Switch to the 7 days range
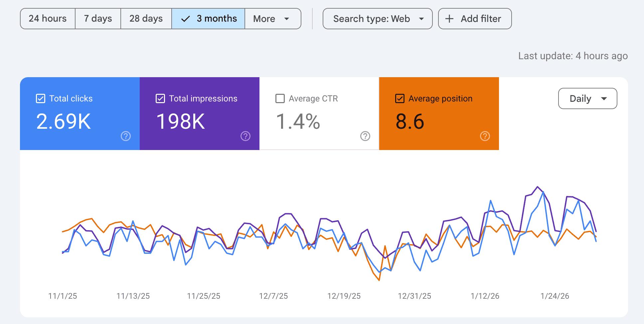This screenshot has width=644, height=324. coord(98,19)
